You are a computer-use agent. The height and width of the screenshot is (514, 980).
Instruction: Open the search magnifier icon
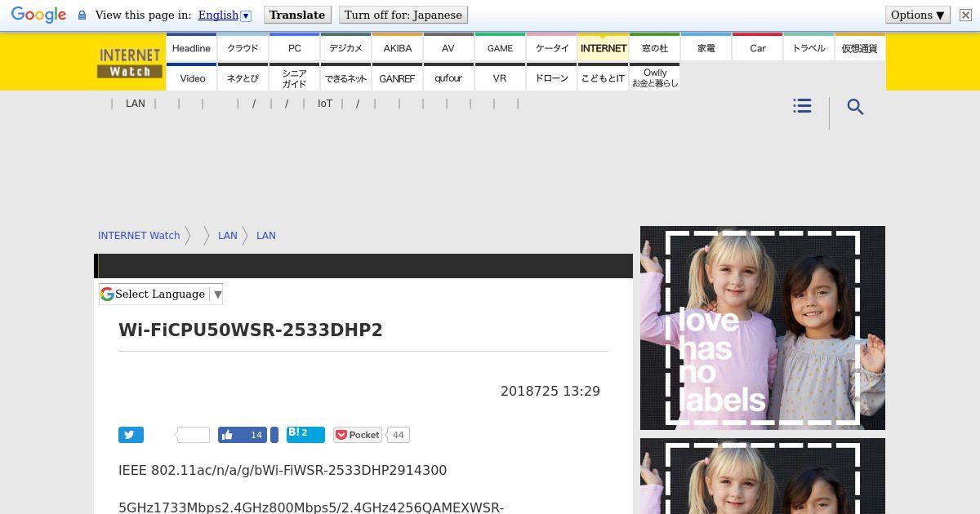pyautogui.click(x=855, y=107)
